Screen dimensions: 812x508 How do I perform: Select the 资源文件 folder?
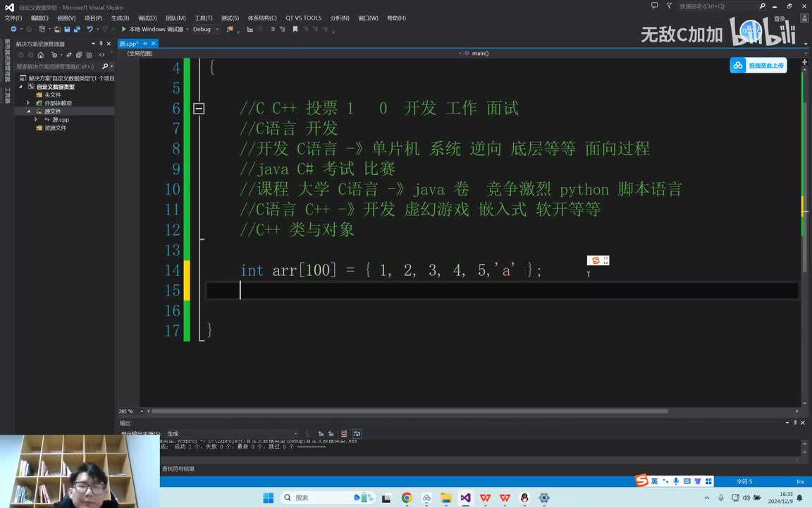(x=55, y=128)
